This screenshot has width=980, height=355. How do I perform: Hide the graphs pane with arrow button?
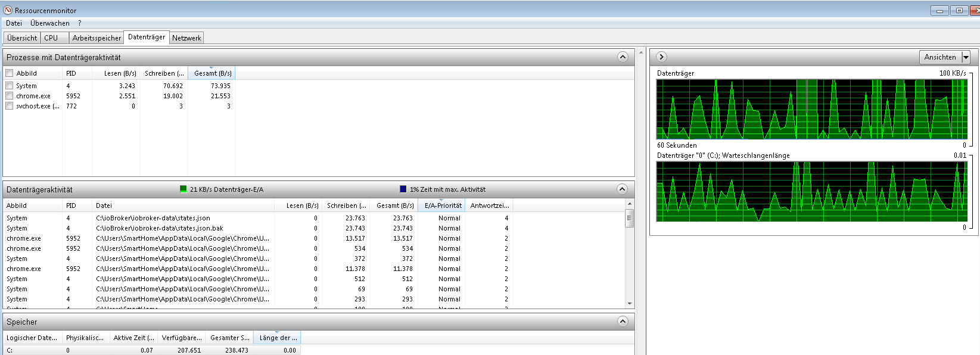pyautogui.click(x=661, y=57)
